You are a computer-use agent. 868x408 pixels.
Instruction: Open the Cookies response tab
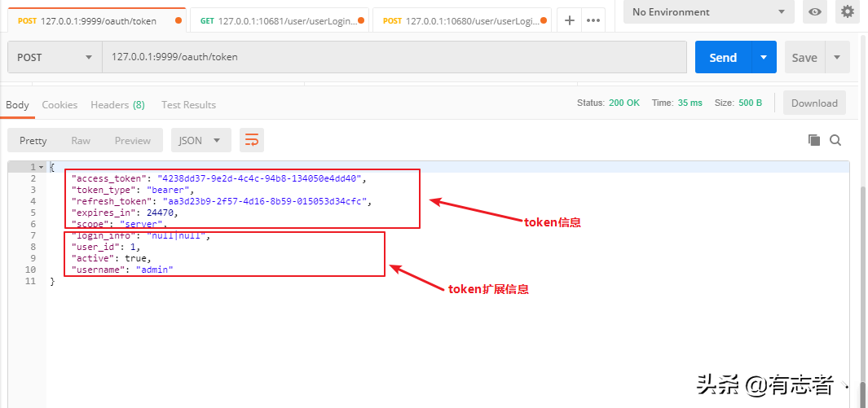point(59,104)
